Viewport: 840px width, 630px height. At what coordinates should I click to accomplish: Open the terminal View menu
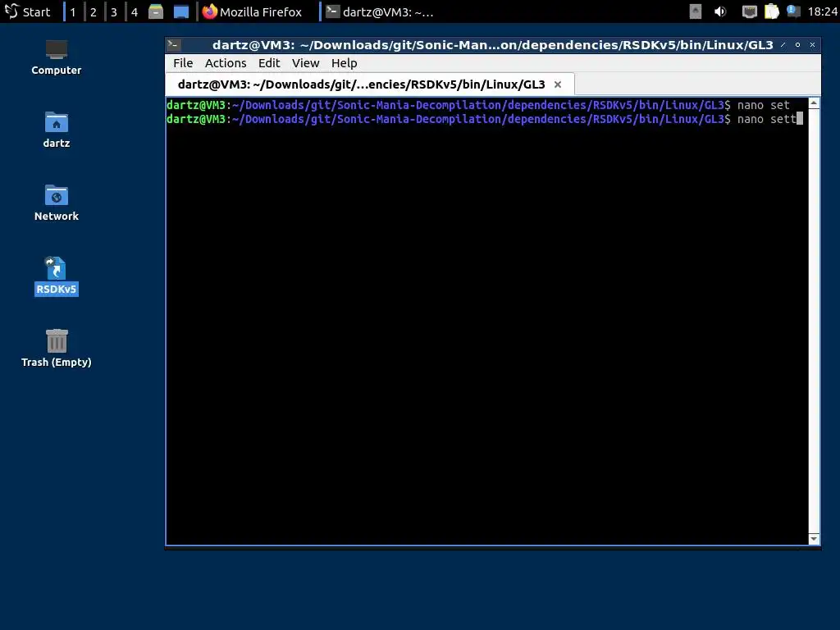[305, 63]
